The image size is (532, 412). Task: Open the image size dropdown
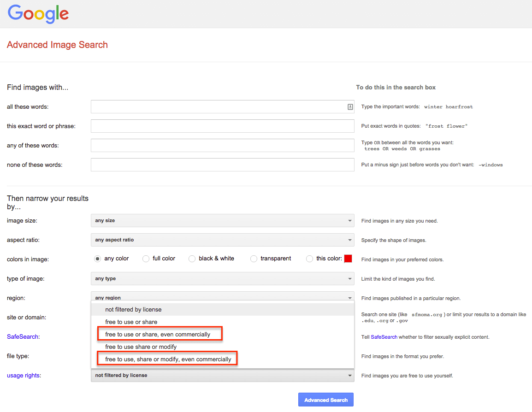pyautogui.click(x=223, y=220)
